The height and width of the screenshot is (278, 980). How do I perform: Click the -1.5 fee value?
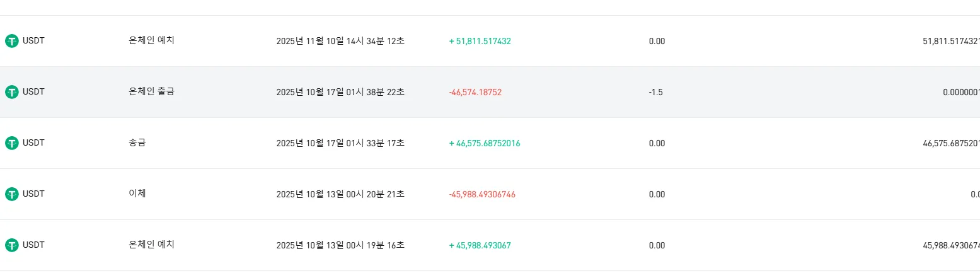655,92
